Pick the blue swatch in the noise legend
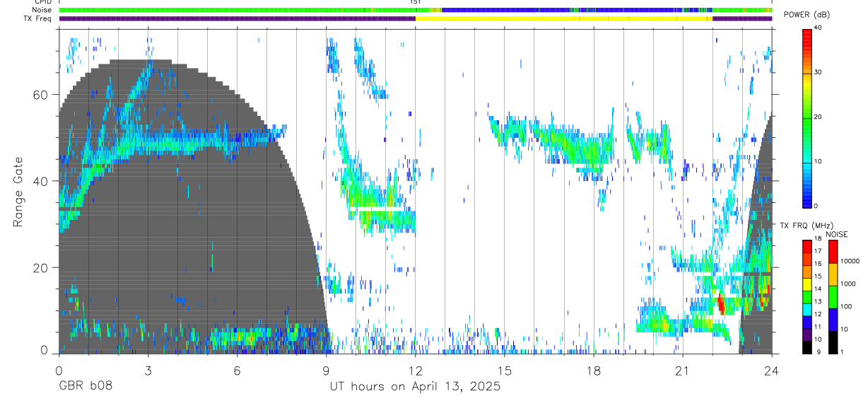 [833, 319]
